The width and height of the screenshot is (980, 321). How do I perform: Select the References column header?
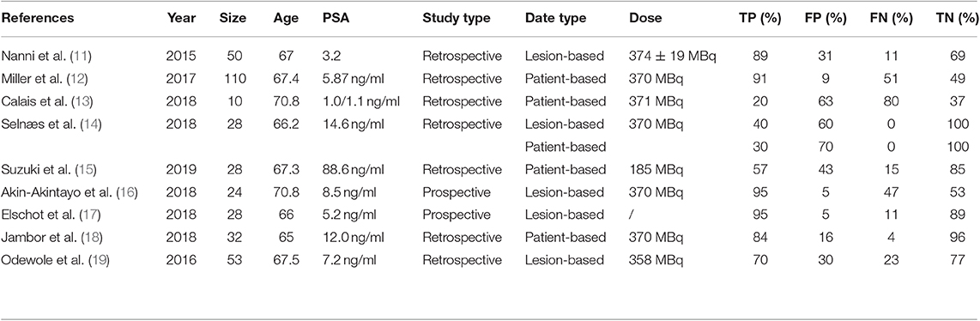[38, 18]
